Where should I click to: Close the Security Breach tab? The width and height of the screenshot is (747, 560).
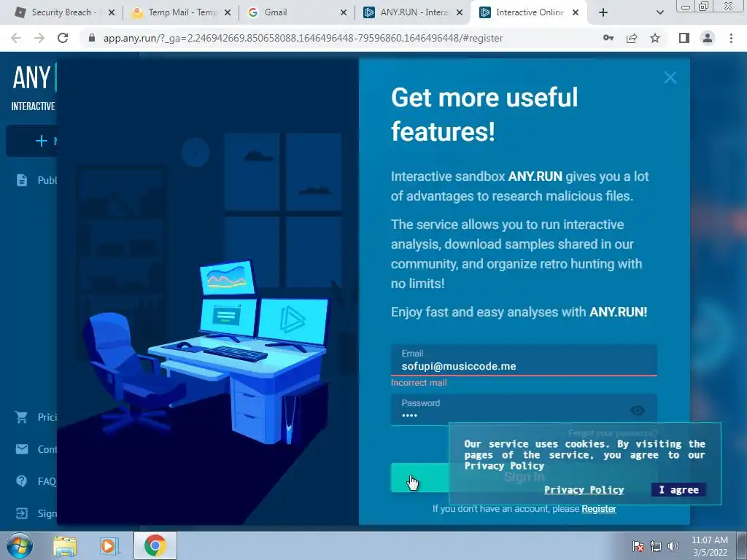112,12
